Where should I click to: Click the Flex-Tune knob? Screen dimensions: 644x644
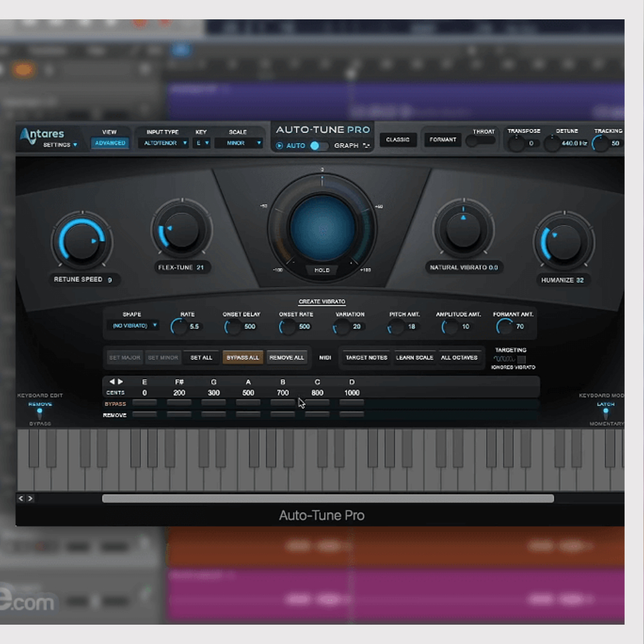point(182,230)
